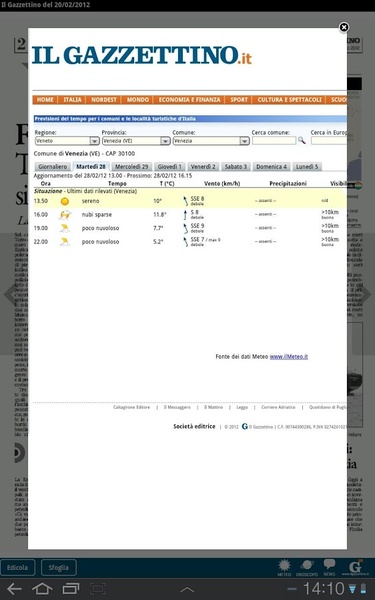The width and height of the screenshot is (375, 600).
Task: Click the wind arrow for SSE 7
Action: click(186, 242)
